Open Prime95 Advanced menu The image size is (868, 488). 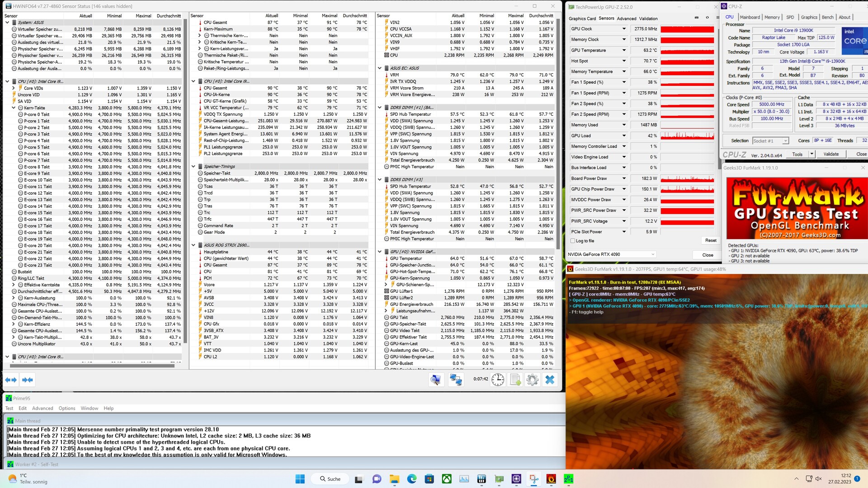coord(42,408)
